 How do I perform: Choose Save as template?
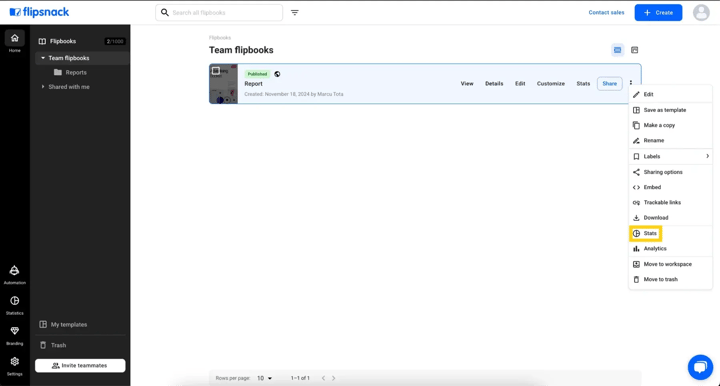click(x=670, y=110)
